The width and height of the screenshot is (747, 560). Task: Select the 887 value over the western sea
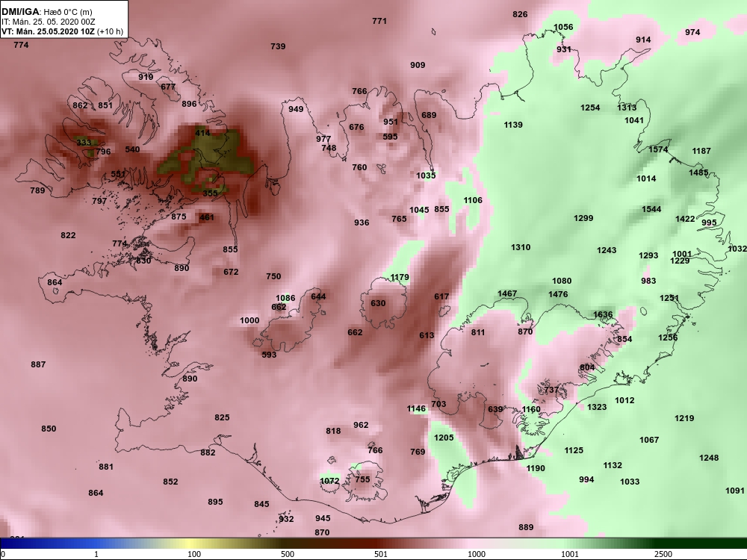click(x=38, y=364)
